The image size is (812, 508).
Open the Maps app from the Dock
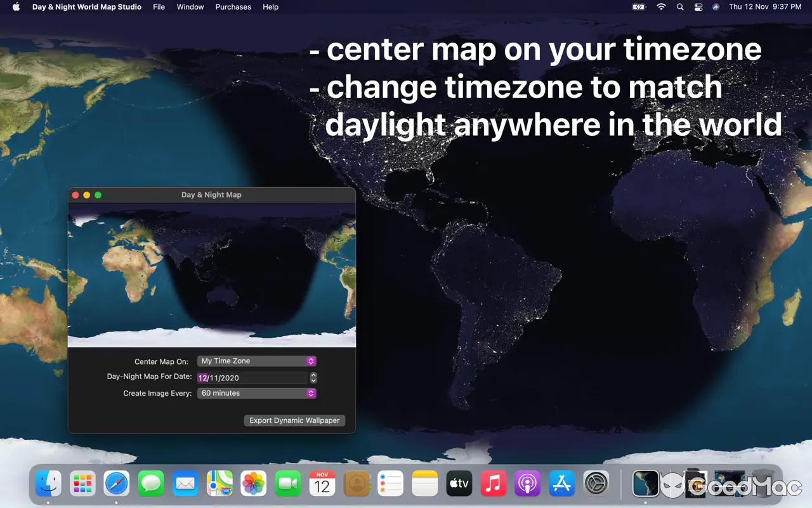tap(219, 484)
